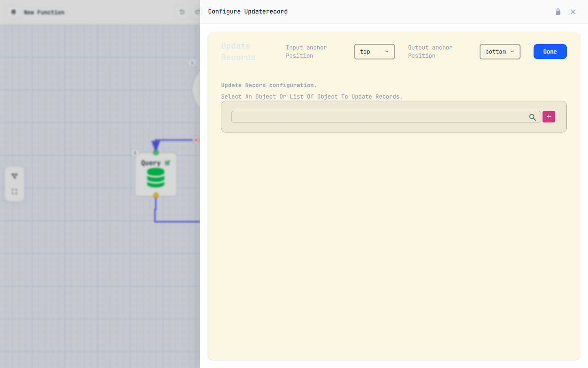Open the Output anchor Position dropdown
Screen dimensions: 588x368
500,52
